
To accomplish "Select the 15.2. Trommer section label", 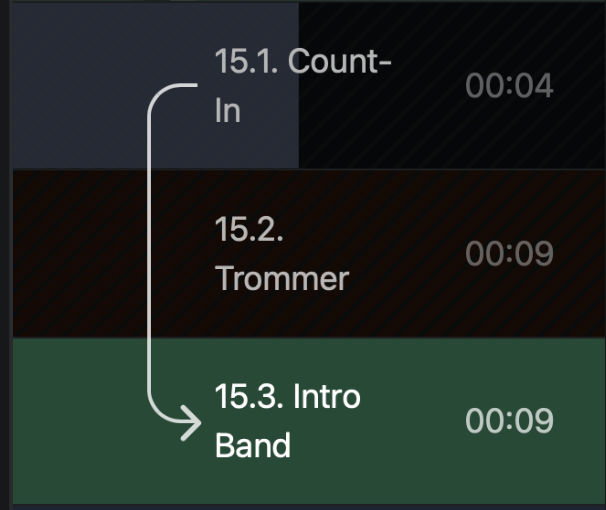I will click(282, 253).
